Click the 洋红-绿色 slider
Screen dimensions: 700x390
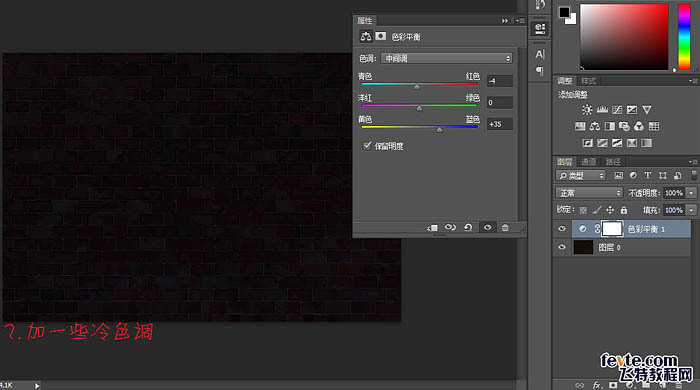pos(419,106)
